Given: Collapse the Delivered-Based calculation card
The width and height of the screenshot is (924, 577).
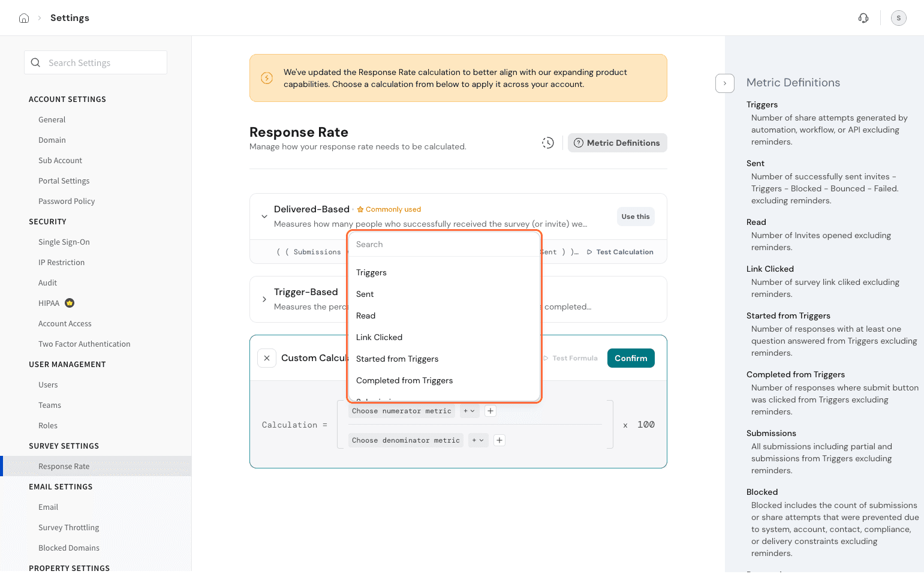Looking at the screenshot, I should tap(264, 217).
